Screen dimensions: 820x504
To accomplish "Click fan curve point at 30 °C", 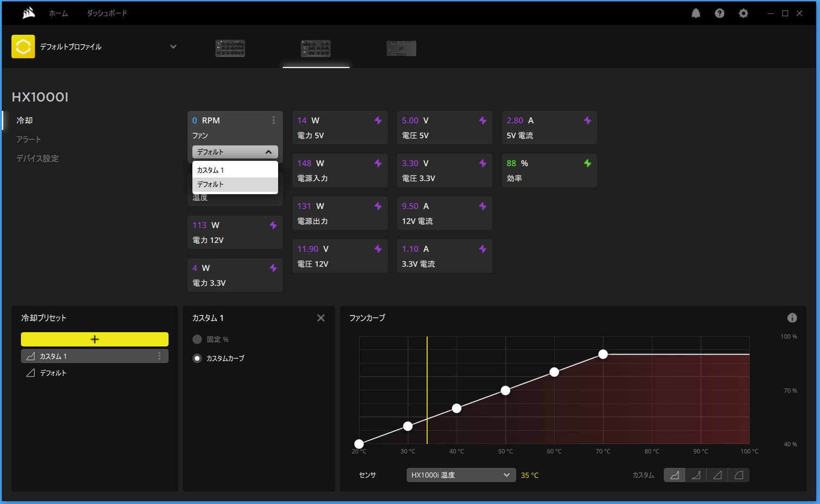I will 408,426.
